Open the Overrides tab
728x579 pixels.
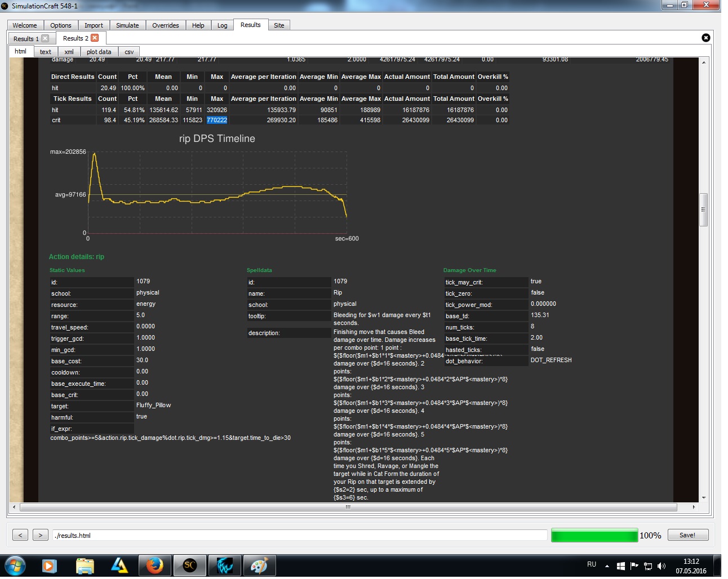(165, 25)
